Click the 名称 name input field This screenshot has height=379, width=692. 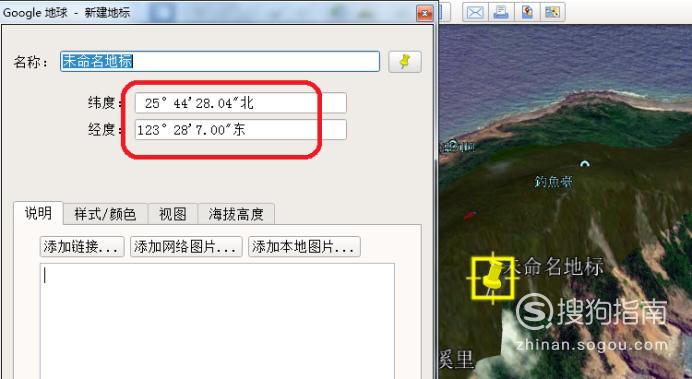coord(220,61)
